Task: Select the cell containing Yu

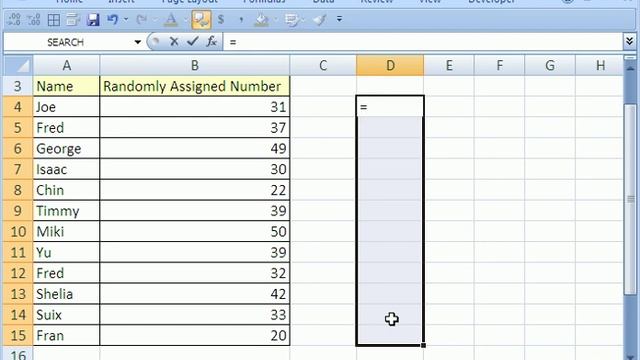Action: coord(67,252)
